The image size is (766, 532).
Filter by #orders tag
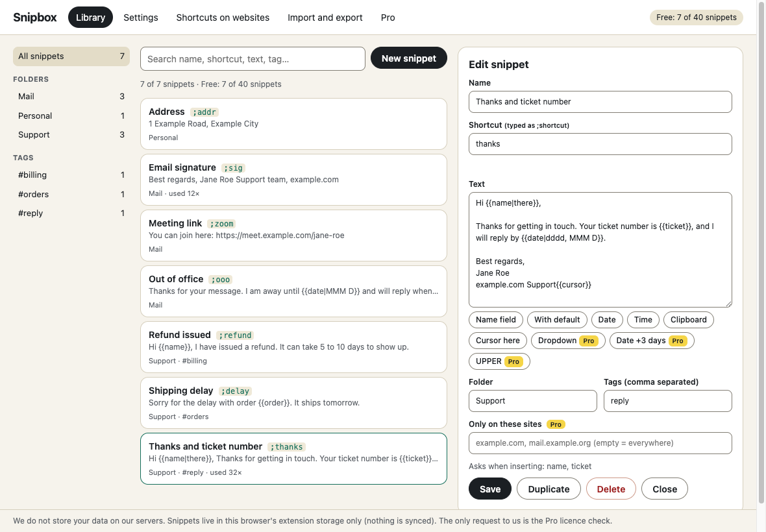pos(71,194)
